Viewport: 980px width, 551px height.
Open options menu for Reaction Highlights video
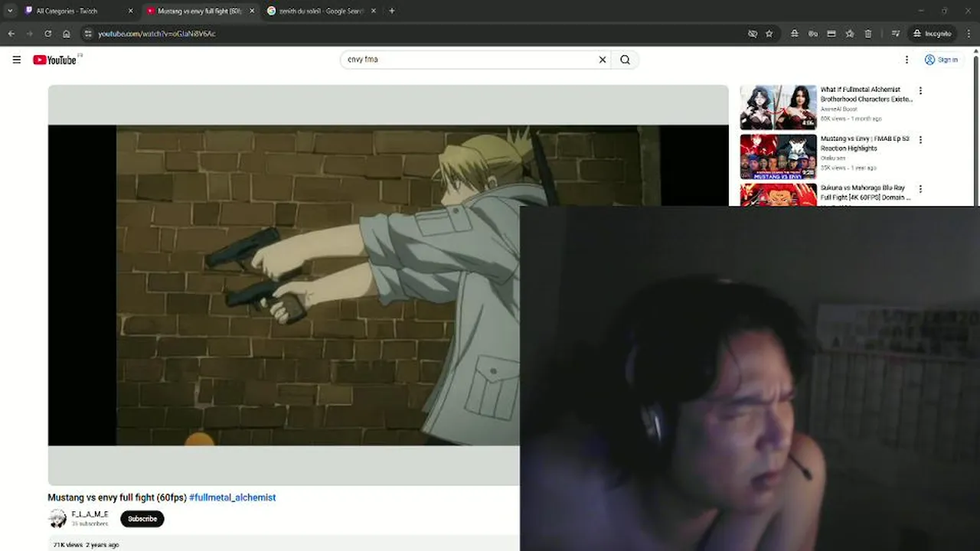pyautogui.click(x=920, y=139)
